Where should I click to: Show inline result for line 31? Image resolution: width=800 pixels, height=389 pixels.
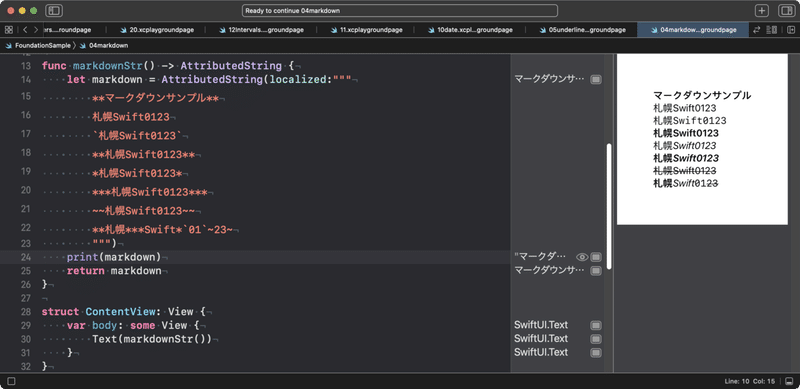(595, 352)
